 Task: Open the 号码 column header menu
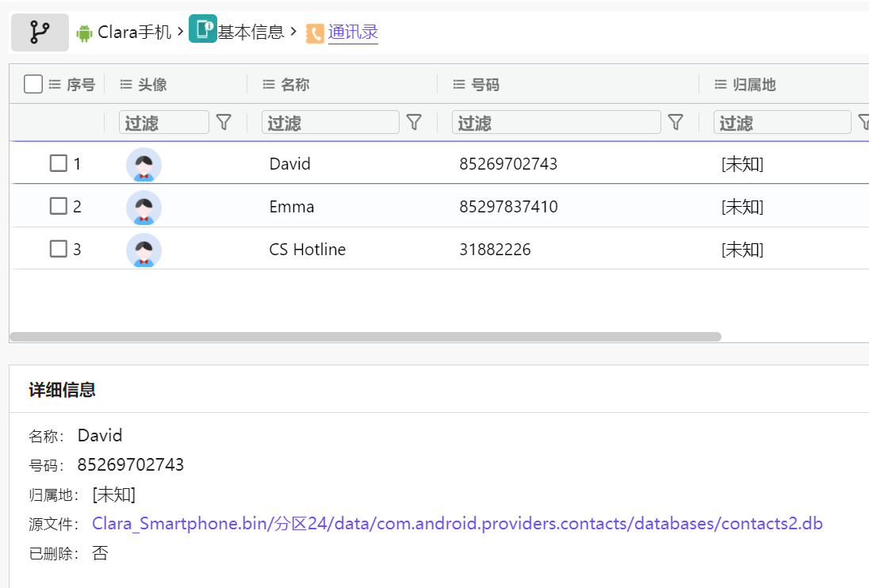[x=459, y=84]
